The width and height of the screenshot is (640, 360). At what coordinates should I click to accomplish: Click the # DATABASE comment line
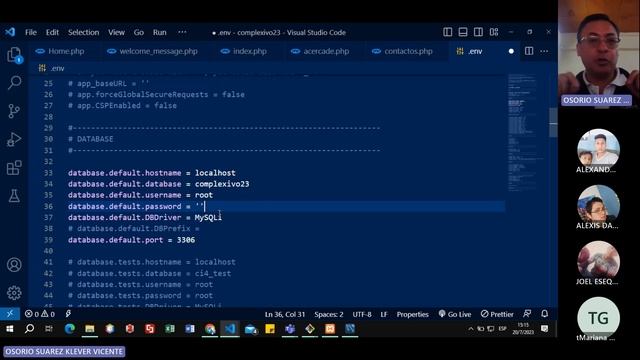(x=91, y=139)
